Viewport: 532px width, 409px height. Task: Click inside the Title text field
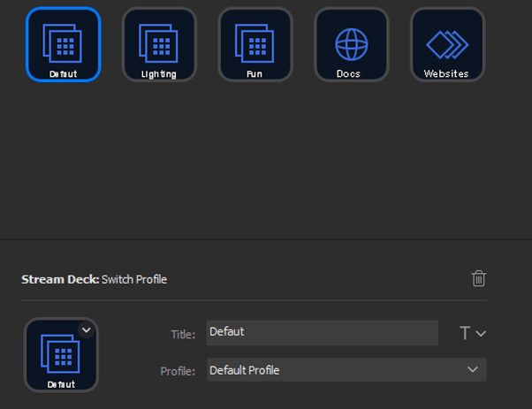(x=322, y=332)
